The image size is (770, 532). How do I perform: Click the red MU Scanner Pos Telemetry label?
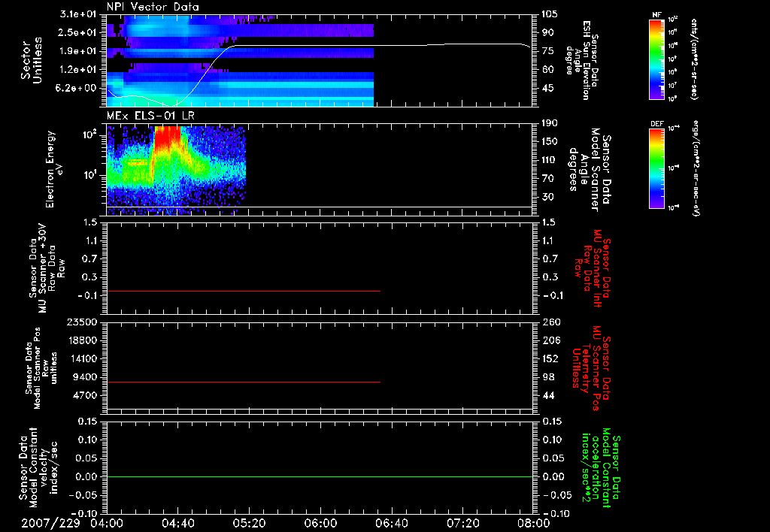click(x=591, y=368)
